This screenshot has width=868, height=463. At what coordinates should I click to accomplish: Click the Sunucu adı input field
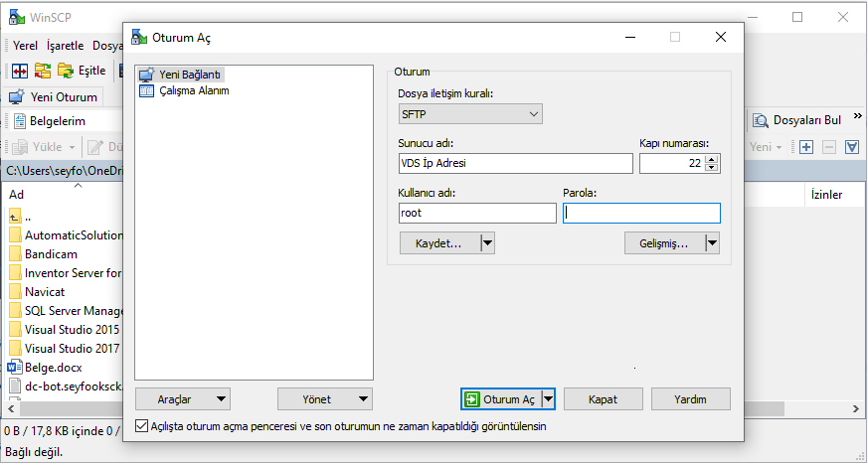515,164
